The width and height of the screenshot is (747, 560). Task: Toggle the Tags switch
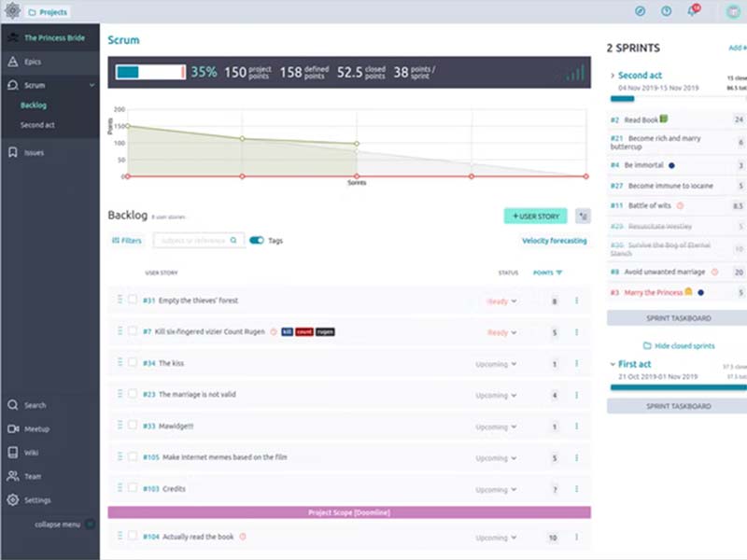pos(257,240)
